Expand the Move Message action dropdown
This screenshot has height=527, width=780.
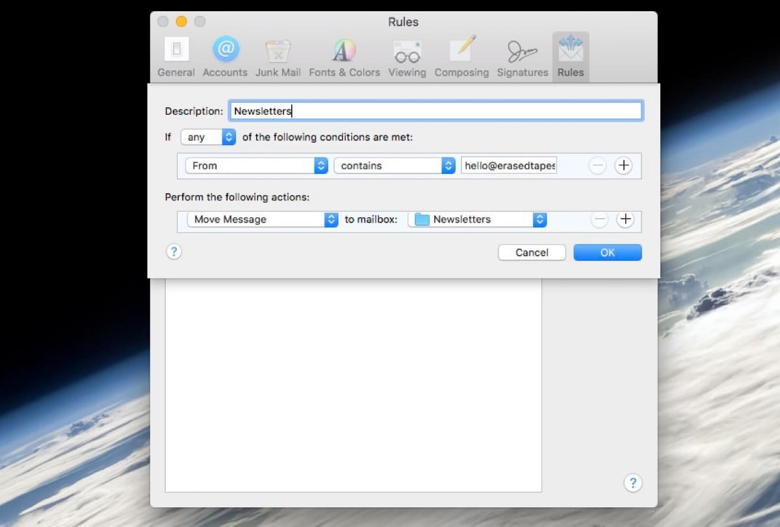point(263,220)
